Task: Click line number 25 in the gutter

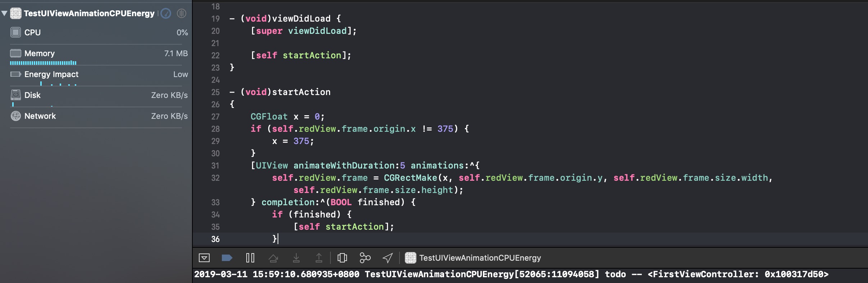Action: point(215,92)
